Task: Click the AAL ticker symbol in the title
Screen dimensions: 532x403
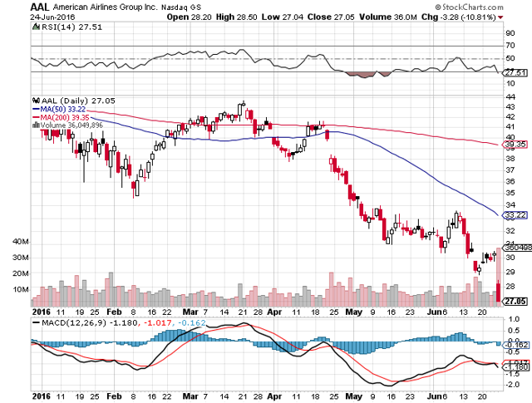Action: pos(40,7)
